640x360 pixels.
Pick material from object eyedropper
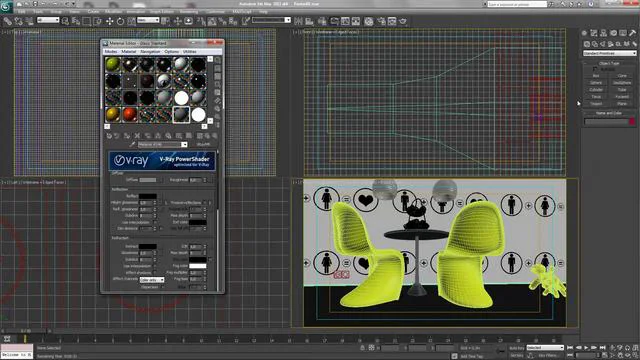click(132, 144)
